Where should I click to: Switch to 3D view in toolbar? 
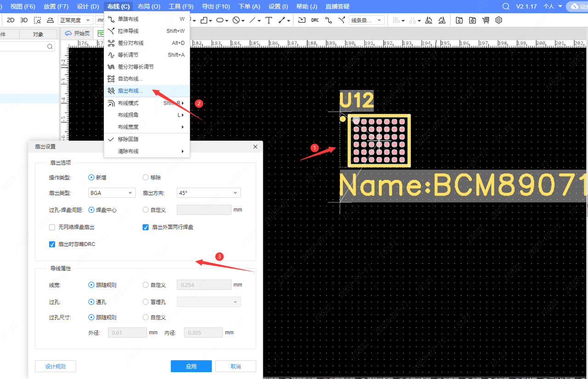24,20
